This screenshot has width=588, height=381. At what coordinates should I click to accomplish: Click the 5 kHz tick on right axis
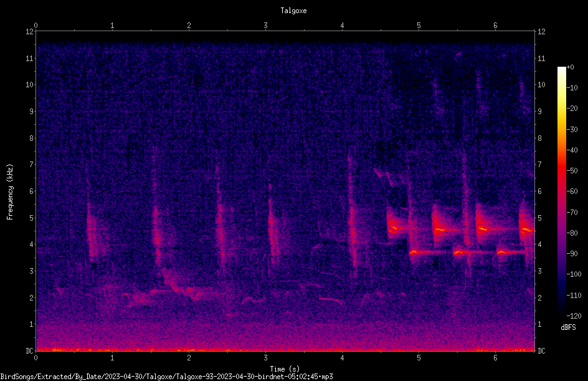coord(539,218)
